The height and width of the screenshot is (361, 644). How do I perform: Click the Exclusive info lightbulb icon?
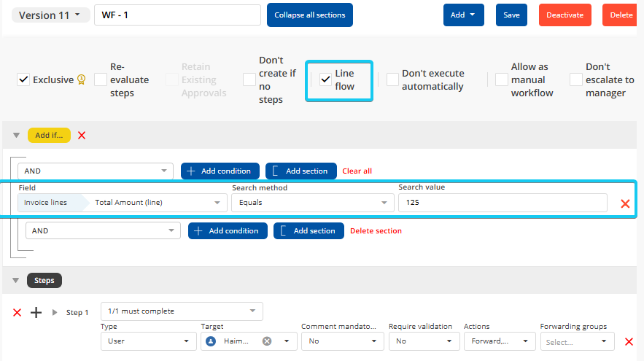click(x=82, y=79)
